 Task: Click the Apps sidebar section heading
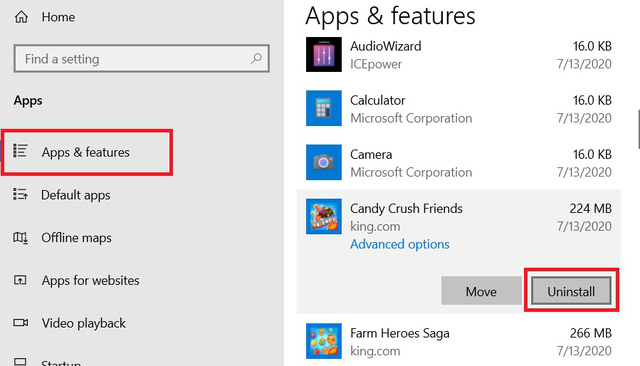(x=28, y=100)
